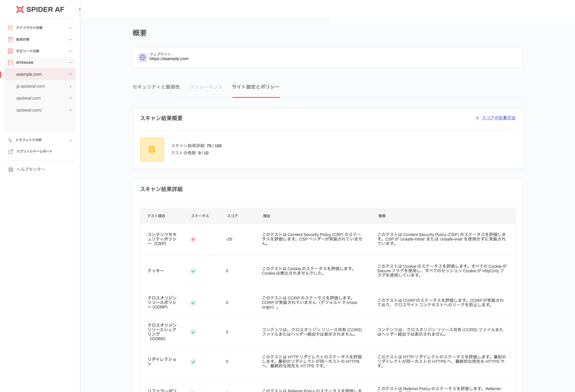Click the green check status for CORP row
Screen dimensions: 575x392
193,303
